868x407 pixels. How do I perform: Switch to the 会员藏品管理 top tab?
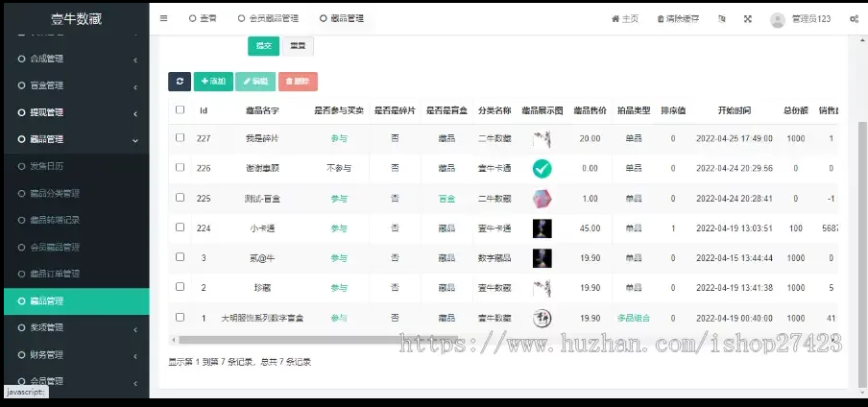[269, 18]
